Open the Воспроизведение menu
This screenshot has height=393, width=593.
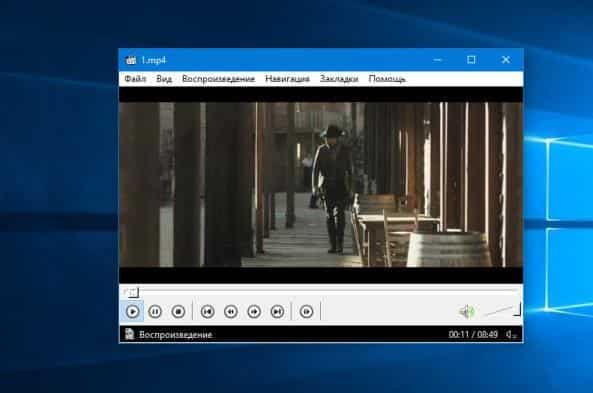click(218, 79)
